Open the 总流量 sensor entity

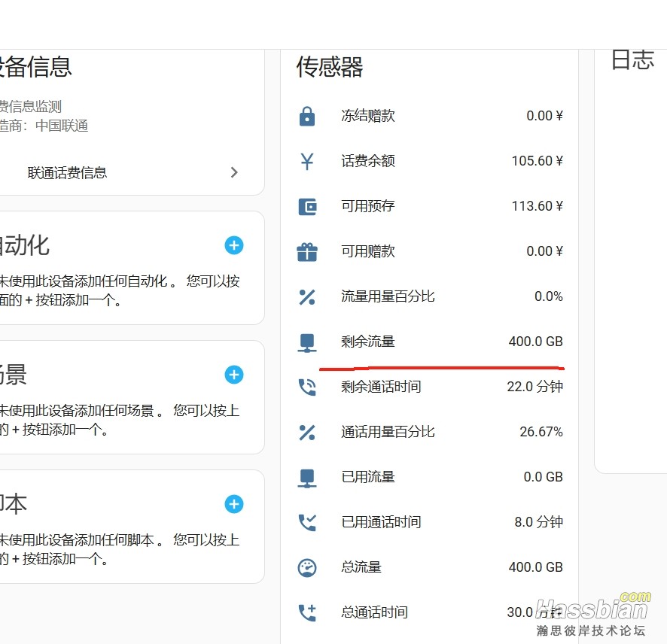pyautogui.click(x=430, y=567)
